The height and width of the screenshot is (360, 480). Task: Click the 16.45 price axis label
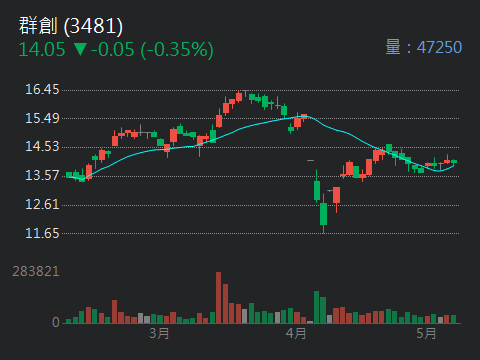click(x=42, y=89)
